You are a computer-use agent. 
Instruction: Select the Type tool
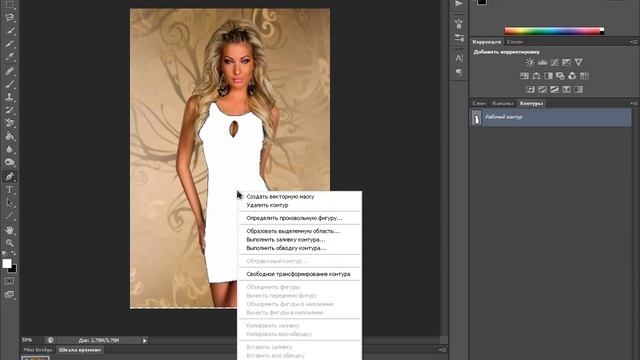pyautogui.click(x=9, y=190)
